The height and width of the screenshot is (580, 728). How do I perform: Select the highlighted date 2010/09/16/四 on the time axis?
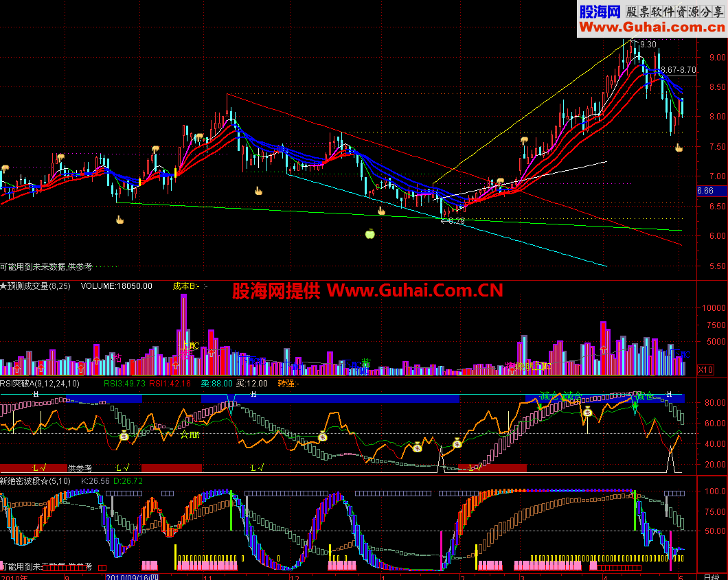click(133, 577)
